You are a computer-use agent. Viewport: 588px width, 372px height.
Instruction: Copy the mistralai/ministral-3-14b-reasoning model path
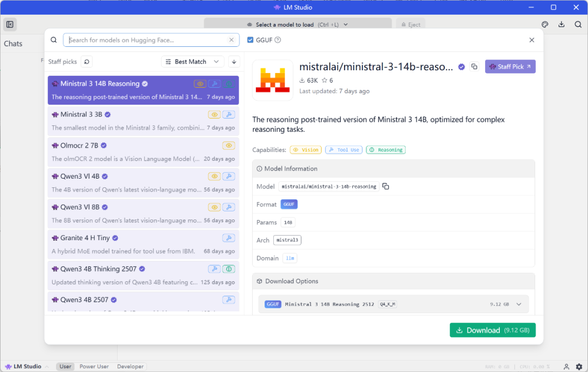[385, 186]
